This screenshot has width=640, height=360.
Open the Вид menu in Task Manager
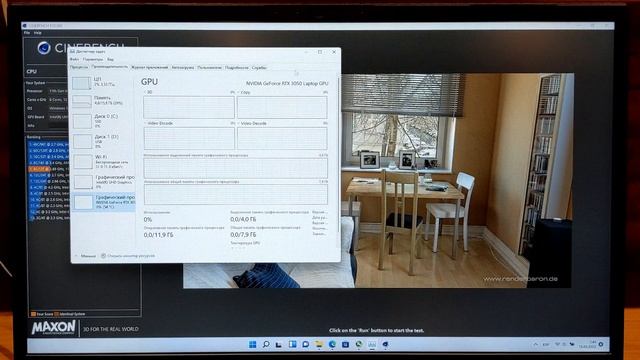[x=110, y=59]
